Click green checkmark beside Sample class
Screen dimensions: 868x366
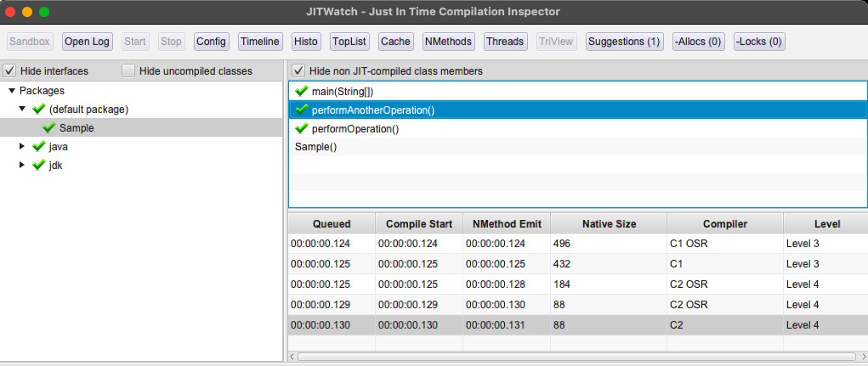(x=49, y=127)
